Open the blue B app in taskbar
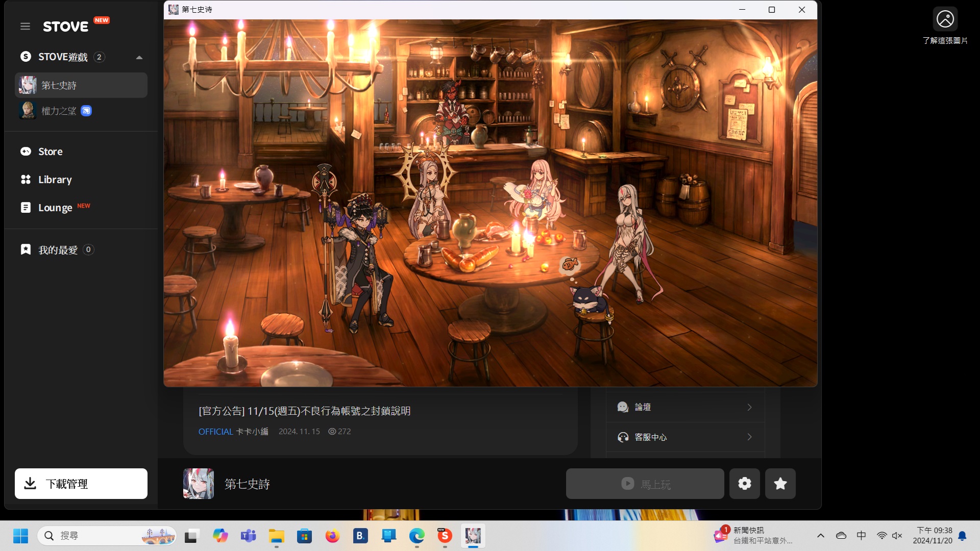 point(360,536)
